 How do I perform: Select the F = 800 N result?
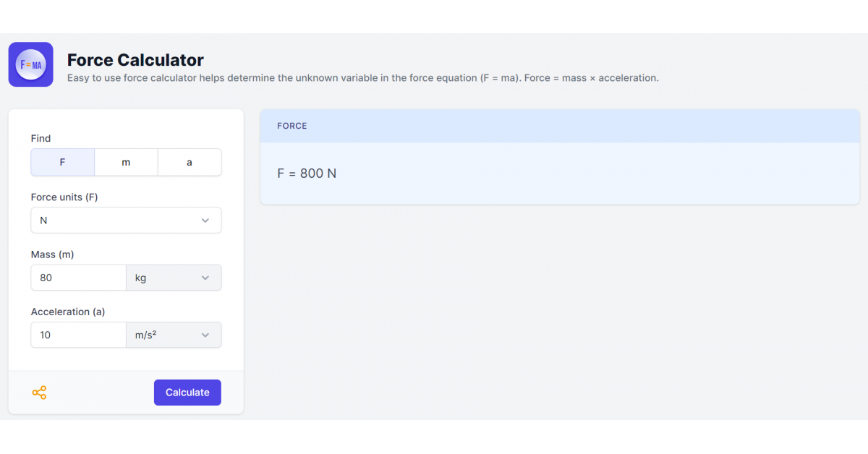click(307, 174)
